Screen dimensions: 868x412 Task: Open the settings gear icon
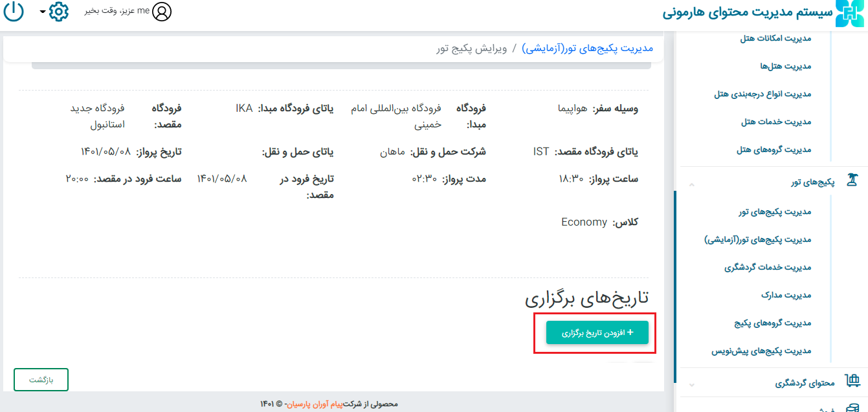(59, 12)
